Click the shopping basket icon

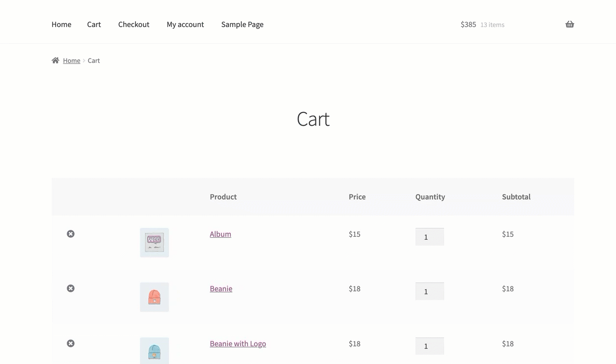click(x=569, y=25)
